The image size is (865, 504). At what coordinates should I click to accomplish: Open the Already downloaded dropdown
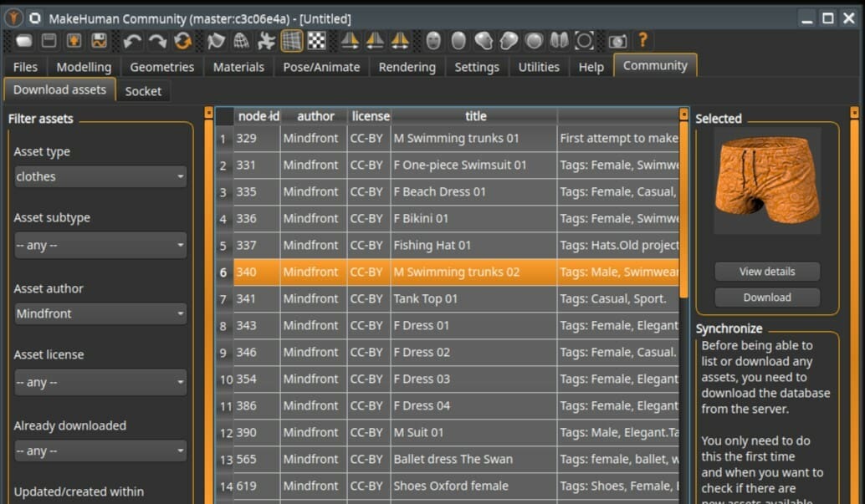coord(100,451)
